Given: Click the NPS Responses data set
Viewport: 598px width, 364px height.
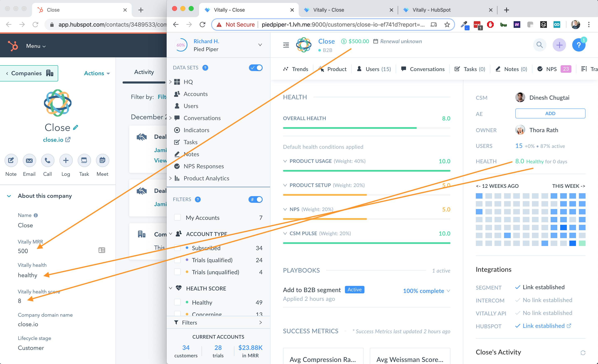Looking at the screenshot, I should point(203,166).
